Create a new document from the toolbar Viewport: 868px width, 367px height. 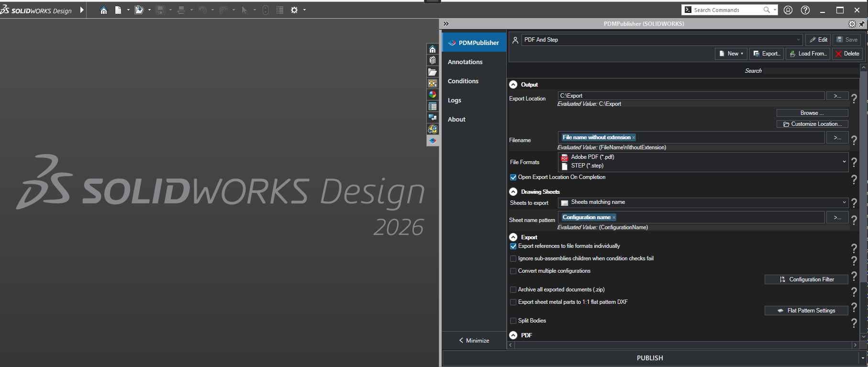(x=118, y=10)
